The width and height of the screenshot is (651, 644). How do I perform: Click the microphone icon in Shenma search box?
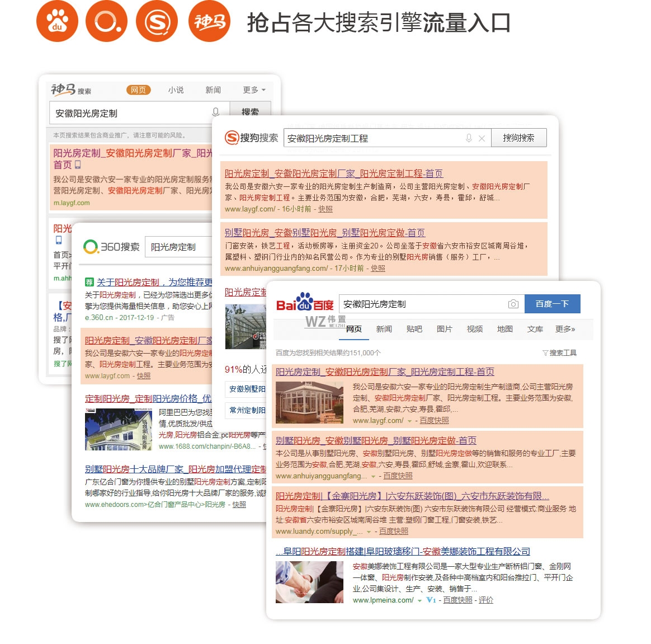click(216, 112)
